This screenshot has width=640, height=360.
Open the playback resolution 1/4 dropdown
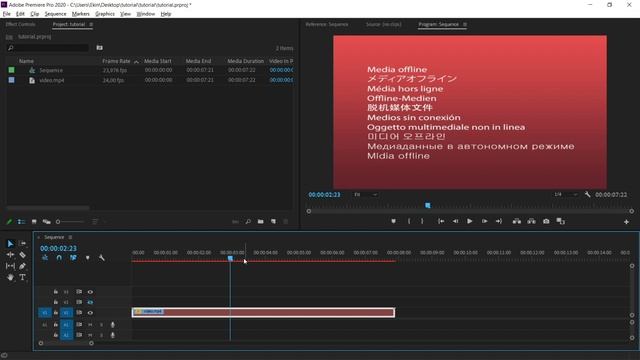tap(566, 195)
